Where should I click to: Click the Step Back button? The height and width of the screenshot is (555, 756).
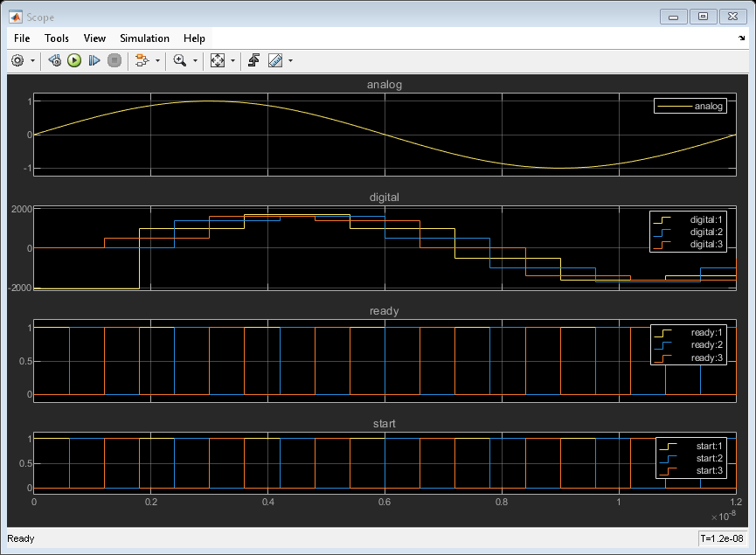point(54,61)
